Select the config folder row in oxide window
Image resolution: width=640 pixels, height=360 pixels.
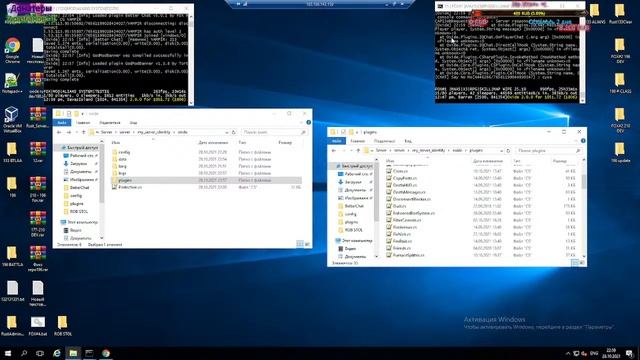pyautogui.click(x=206, y=152)
